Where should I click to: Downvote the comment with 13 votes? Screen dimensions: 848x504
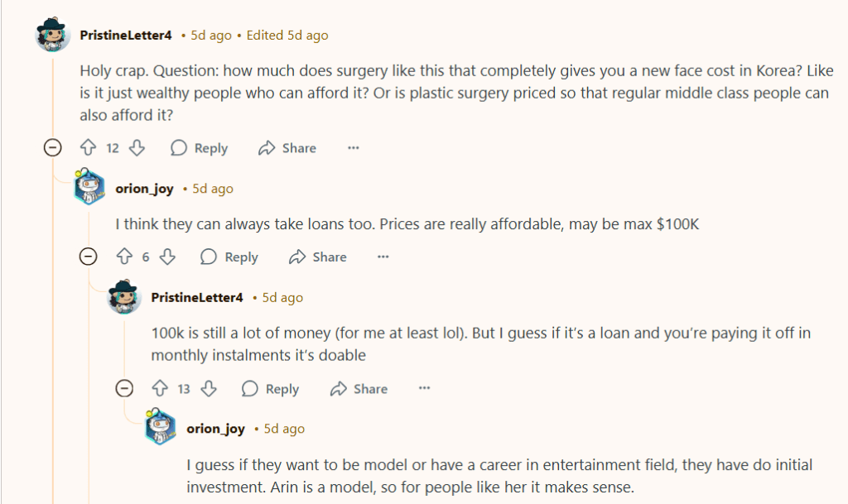point(209,389)
